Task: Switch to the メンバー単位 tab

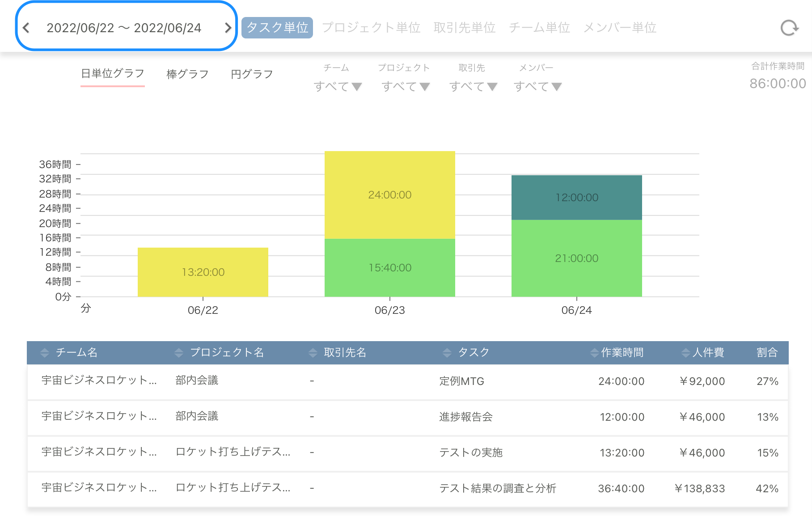Action: point(620,28)
